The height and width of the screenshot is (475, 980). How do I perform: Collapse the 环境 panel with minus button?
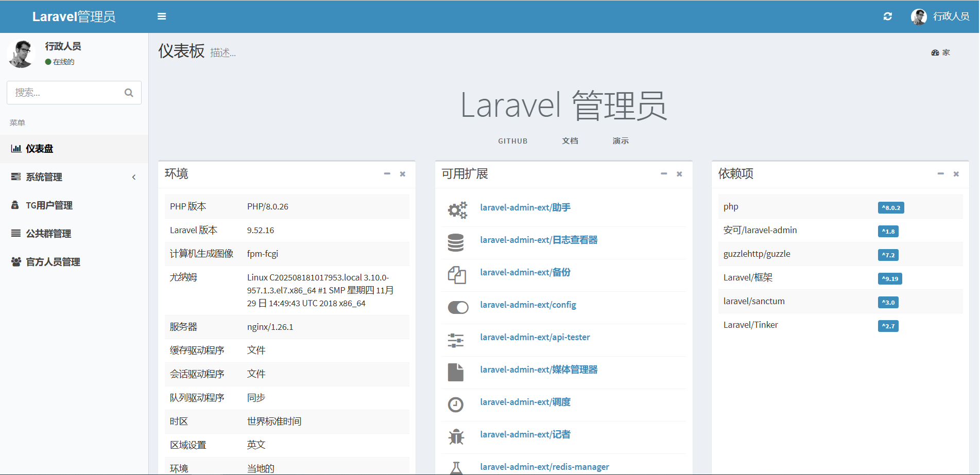tap(387, 174)
